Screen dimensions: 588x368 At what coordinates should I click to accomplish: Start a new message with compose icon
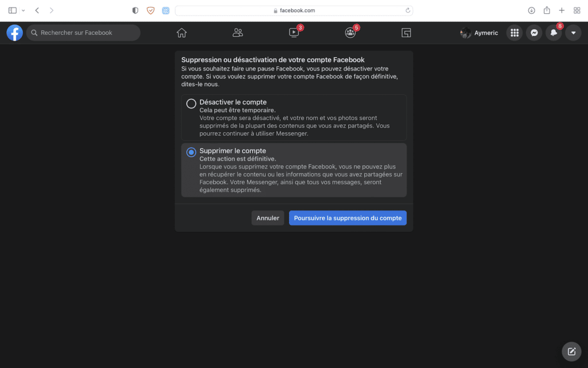point(571,351)
